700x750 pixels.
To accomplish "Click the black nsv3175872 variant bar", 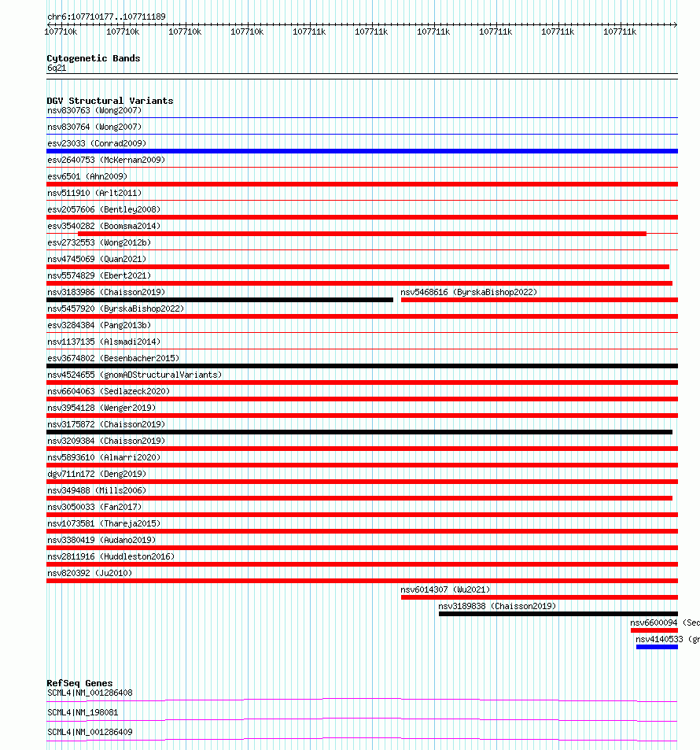I will tap(359, 432).
